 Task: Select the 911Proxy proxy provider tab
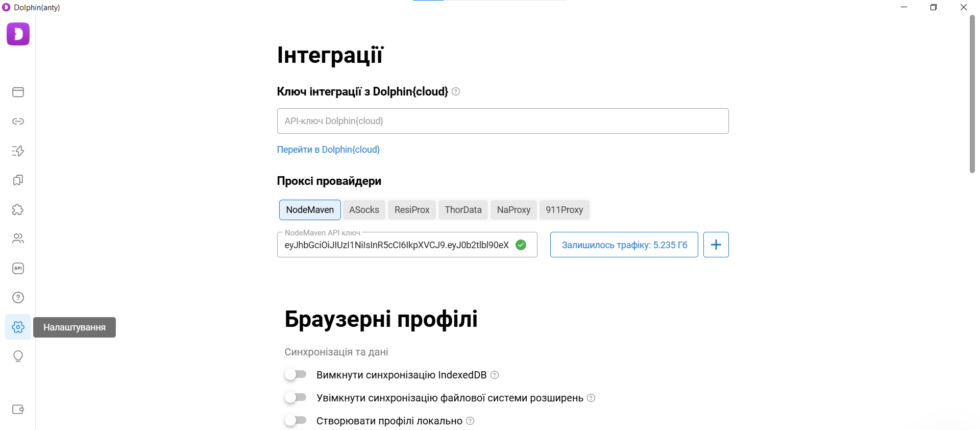pyautogui.click(x=564, y=210)
